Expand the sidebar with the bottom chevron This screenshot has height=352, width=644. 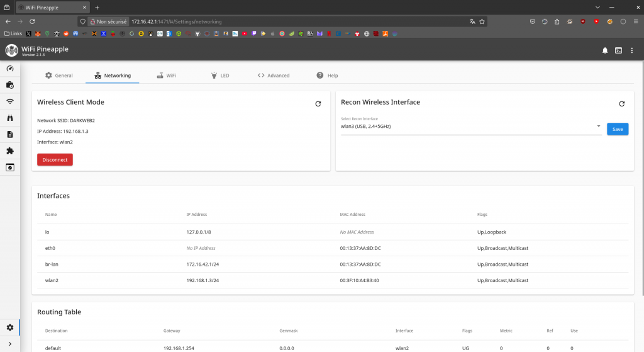[10, 344]
